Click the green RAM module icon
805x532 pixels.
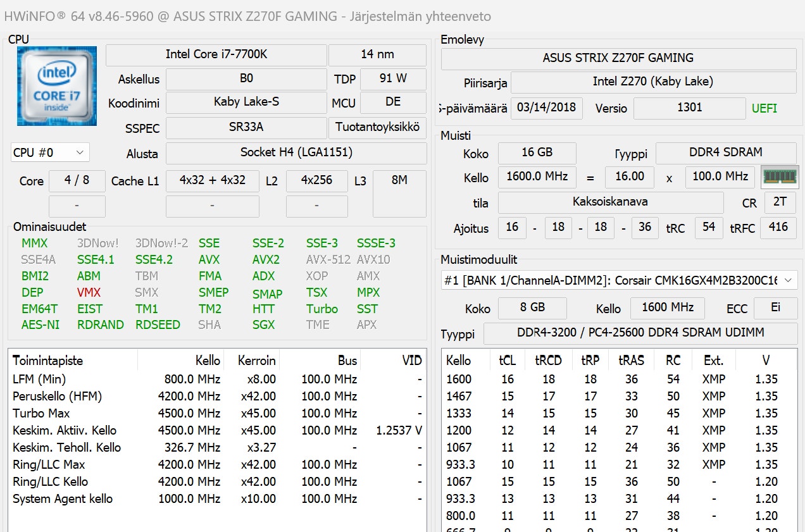[x=779, y=177]
